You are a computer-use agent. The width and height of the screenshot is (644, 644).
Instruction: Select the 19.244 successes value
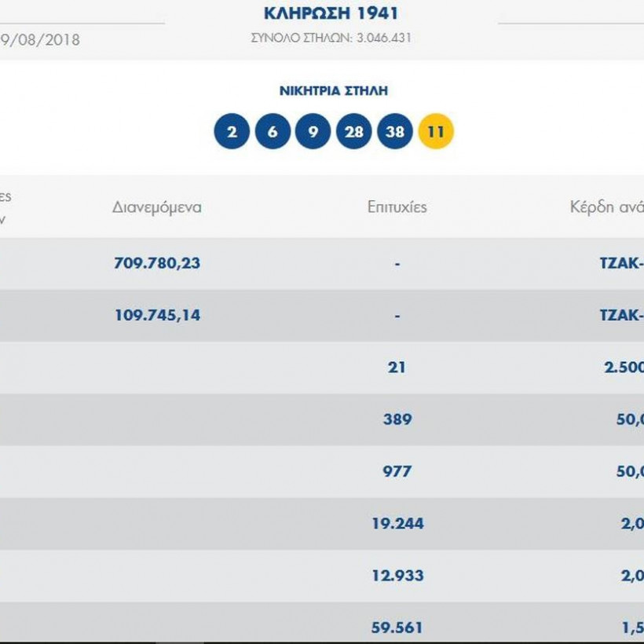click(397, 523)
